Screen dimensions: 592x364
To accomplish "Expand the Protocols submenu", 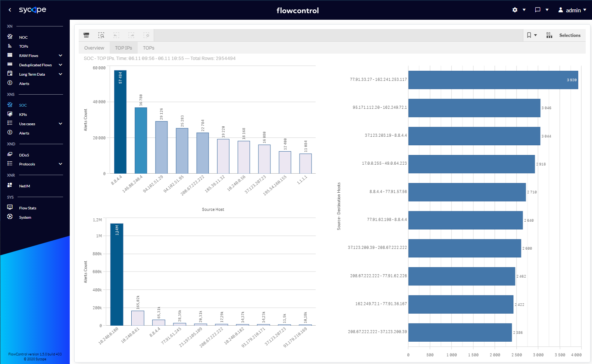I will pyautogui.click(x=60, y=164).
